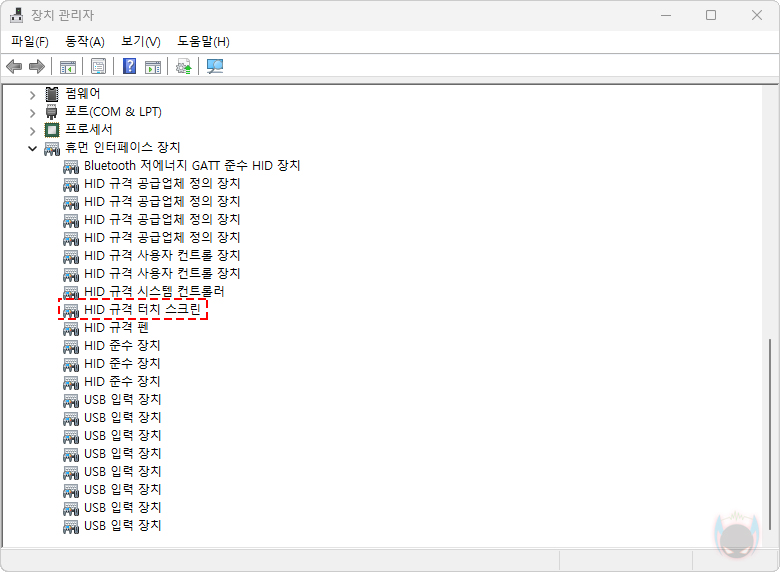This screenshot has height=572, width=780.
Task: Click the 프로세서 green square icon
Action: (52, 130)
